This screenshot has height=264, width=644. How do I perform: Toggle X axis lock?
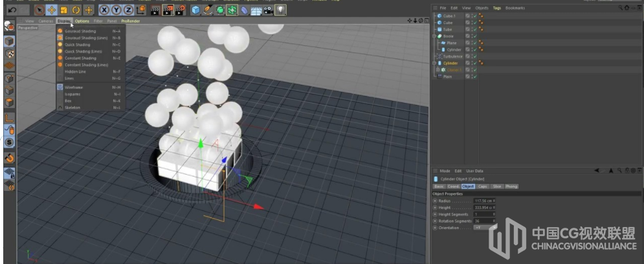105,10
